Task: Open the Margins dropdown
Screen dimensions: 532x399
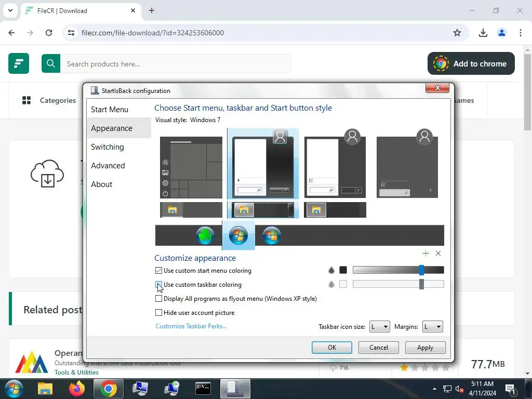Action: click(x=433, y=327)
